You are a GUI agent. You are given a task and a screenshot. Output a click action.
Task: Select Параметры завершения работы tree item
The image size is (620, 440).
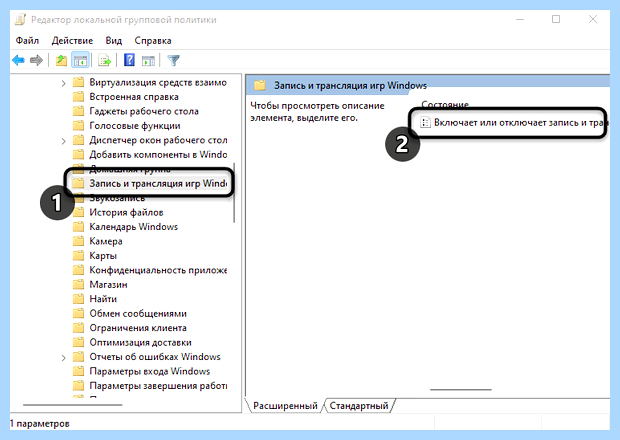click(158, 385)
